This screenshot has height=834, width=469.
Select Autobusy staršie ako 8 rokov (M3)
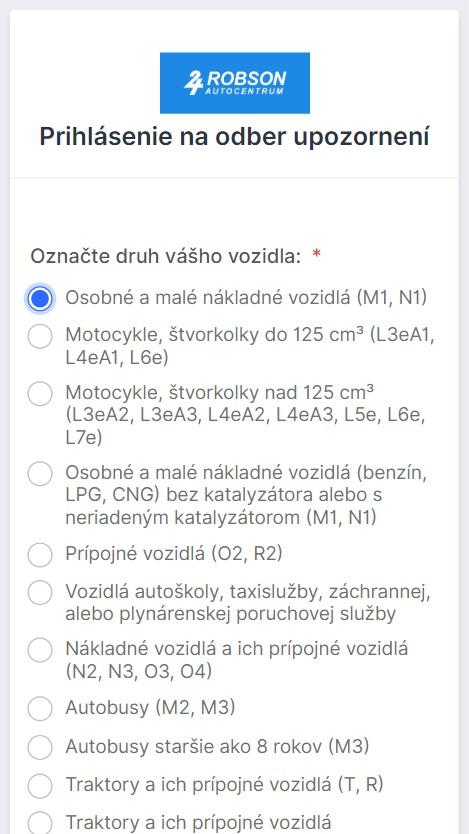(x=40, y=747)
